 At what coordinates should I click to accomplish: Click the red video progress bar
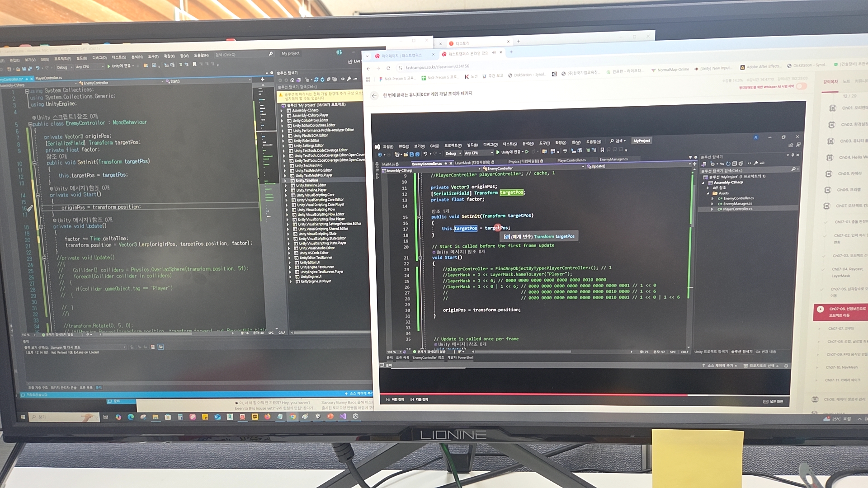point(533,394)
